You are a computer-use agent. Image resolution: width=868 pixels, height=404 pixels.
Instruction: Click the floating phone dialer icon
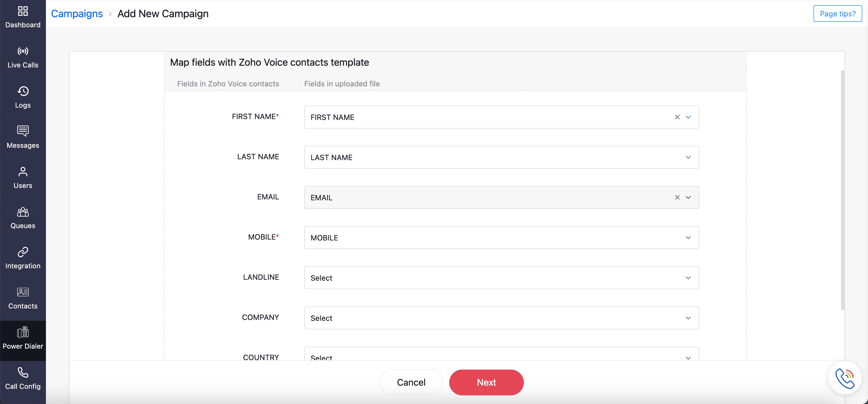point(845,378)
